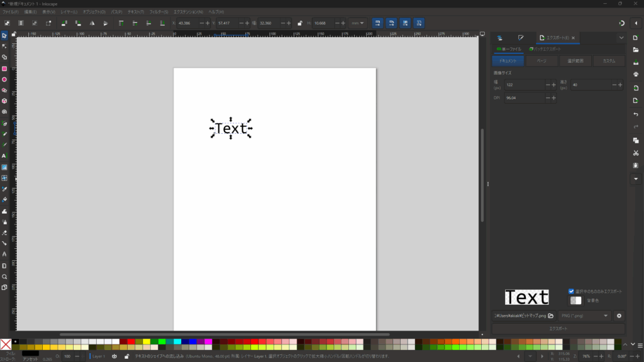Open the mm units dropdown

[358, 23]
